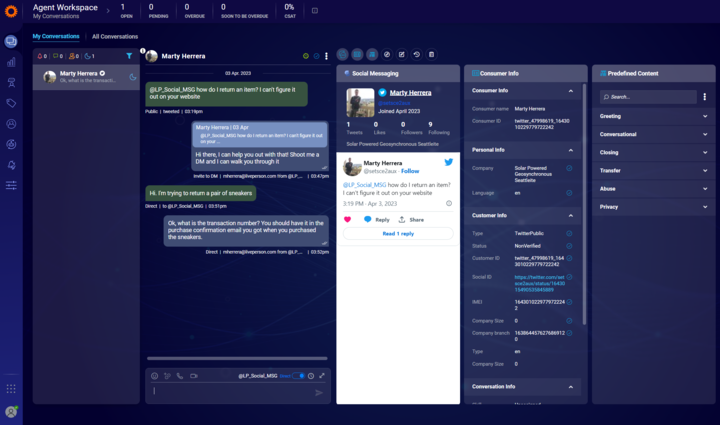This screenshot has height=425, width=720.
Task: Toggle the Direct message switch
Action: click(x=298, y=376)
